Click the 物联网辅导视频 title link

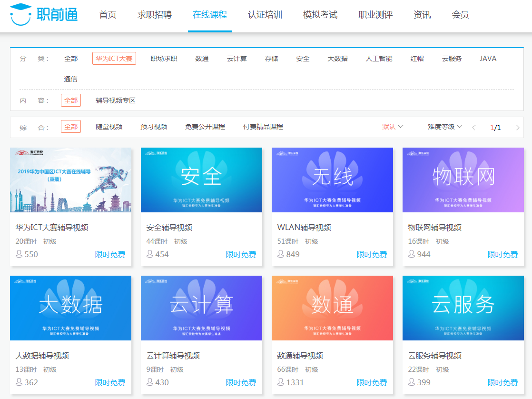click(434, 227)
